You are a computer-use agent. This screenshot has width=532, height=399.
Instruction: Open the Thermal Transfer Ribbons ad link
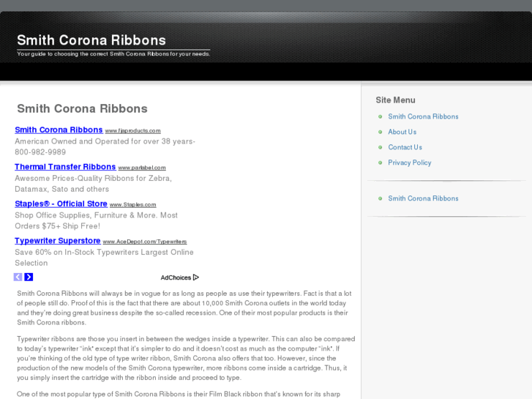[x=65, y=167]
